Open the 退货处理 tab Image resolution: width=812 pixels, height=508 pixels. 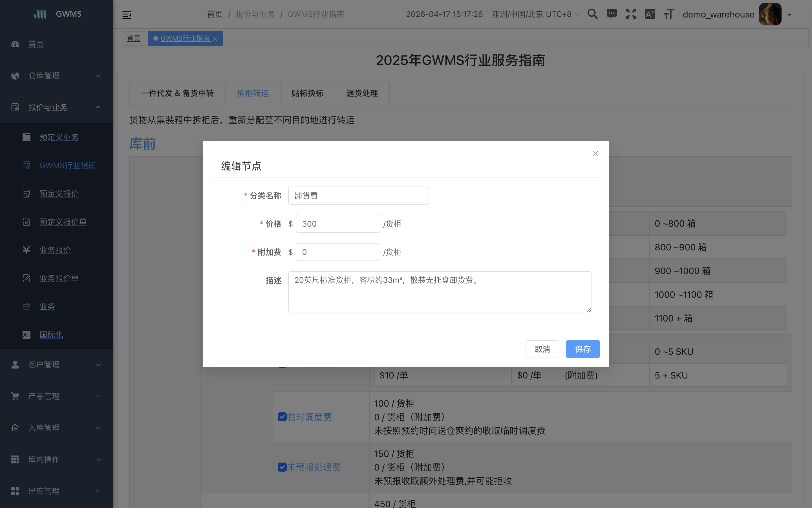[362, 93]
